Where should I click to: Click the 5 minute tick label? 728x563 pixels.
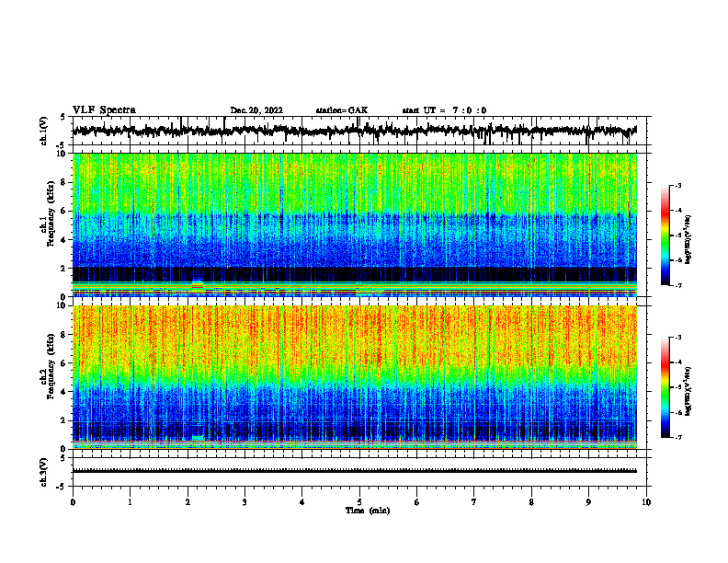(x=359, y=502)
